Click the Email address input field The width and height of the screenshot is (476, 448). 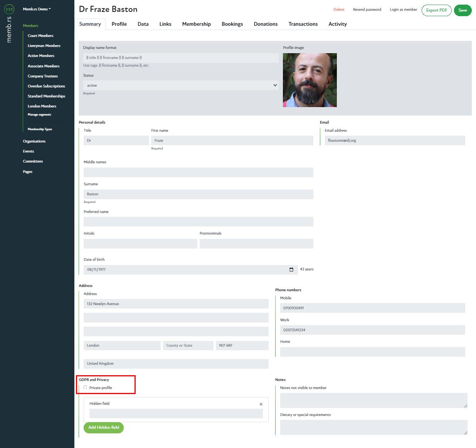coord(395,141)
